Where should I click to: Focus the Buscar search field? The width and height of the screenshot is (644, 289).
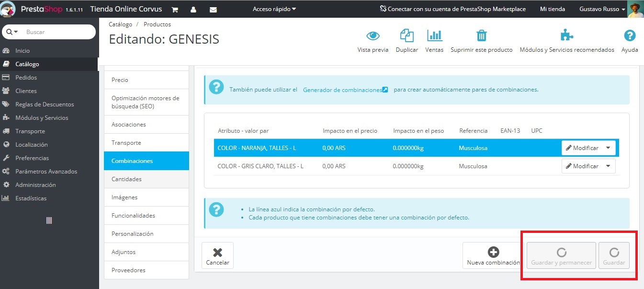[57, 32]
